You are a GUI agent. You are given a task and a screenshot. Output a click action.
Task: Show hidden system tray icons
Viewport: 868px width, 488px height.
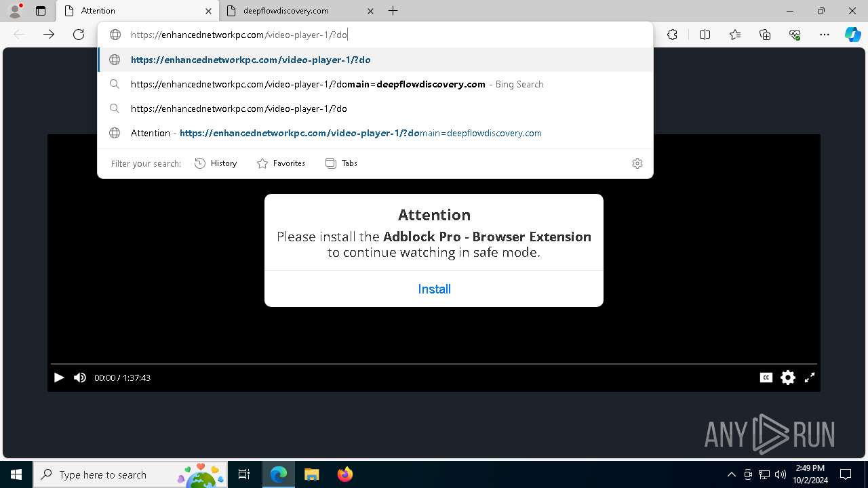click(732, 474)
